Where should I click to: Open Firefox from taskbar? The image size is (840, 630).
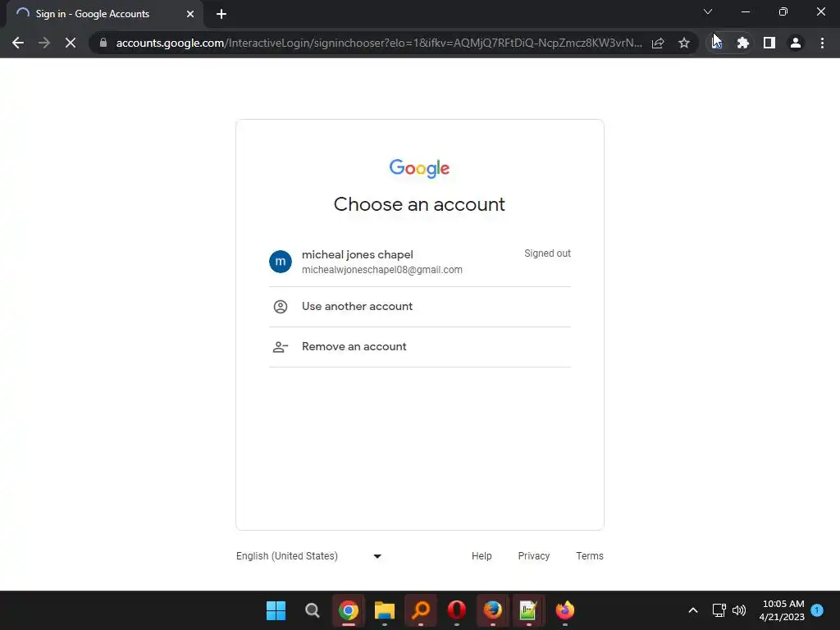493,610
